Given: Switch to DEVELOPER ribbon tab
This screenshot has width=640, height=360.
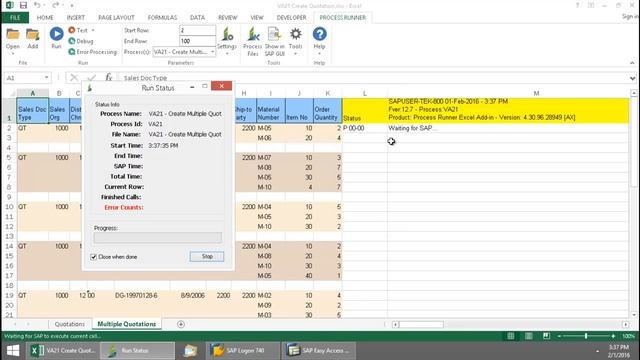Looking at the screenshot, I should point(291,18).
